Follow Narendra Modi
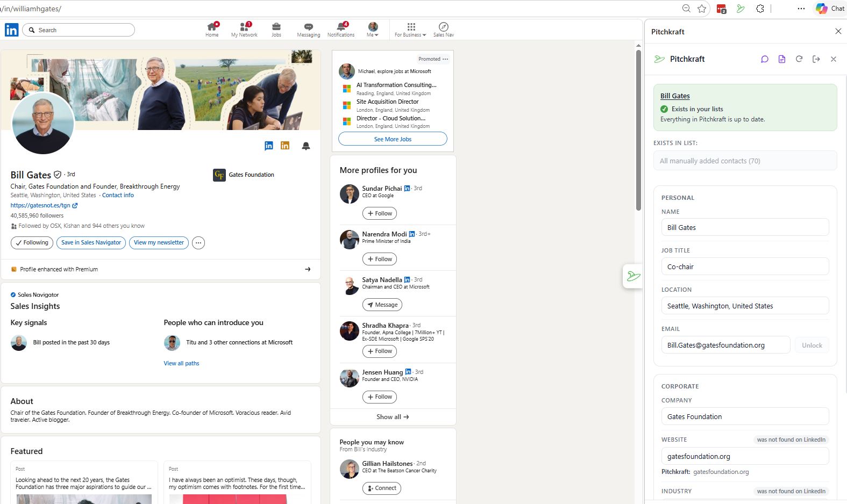 click(380, 259)
